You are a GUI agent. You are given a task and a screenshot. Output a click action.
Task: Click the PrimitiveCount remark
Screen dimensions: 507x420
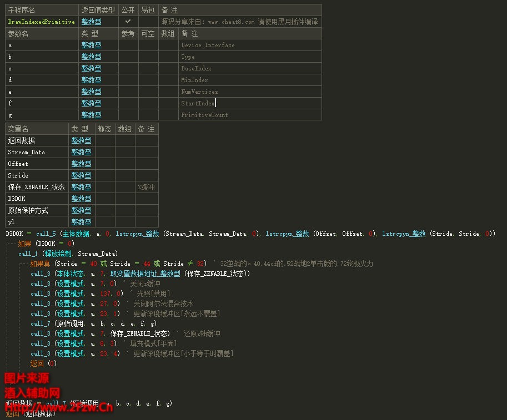(205, 115)
